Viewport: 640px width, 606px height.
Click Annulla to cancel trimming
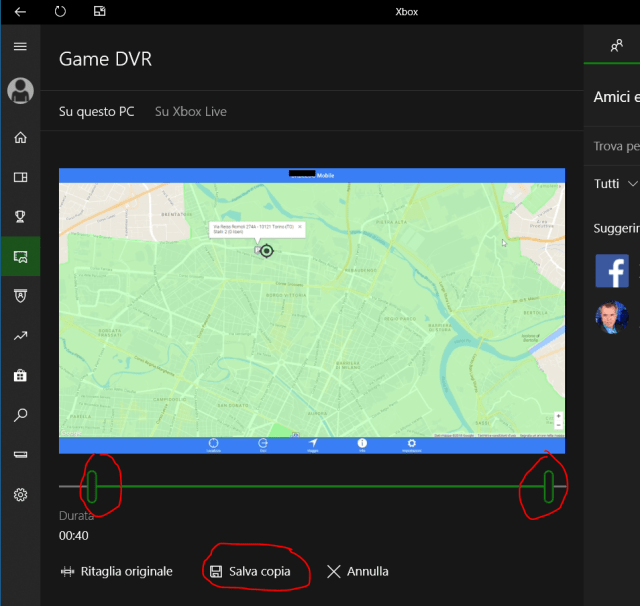coord(357,572)
